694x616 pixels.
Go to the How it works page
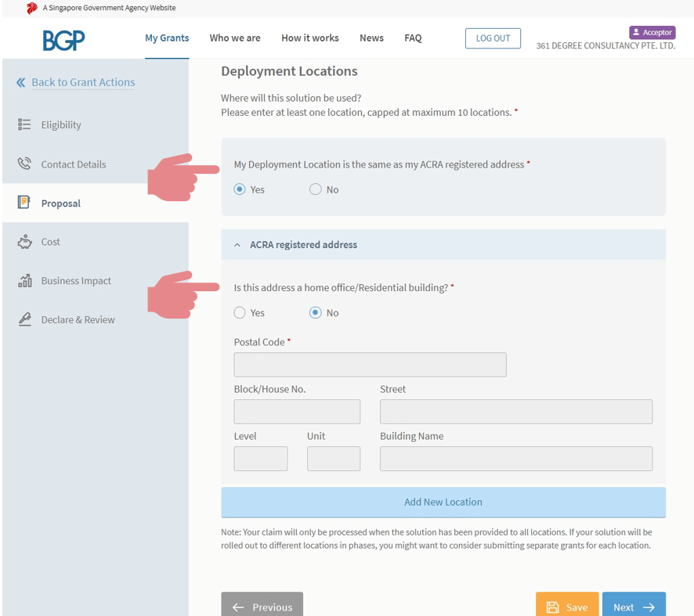click(309, 38)
